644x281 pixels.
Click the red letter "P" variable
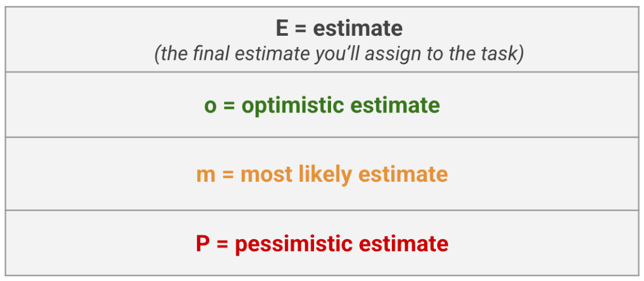(203, 243)
